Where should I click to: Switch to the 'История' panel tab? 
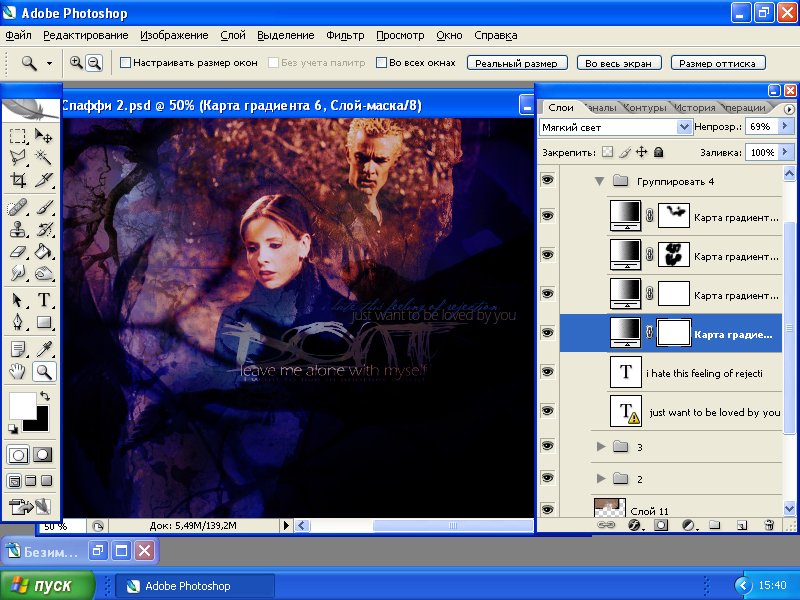pyautogui.click(x=693, y=108)
